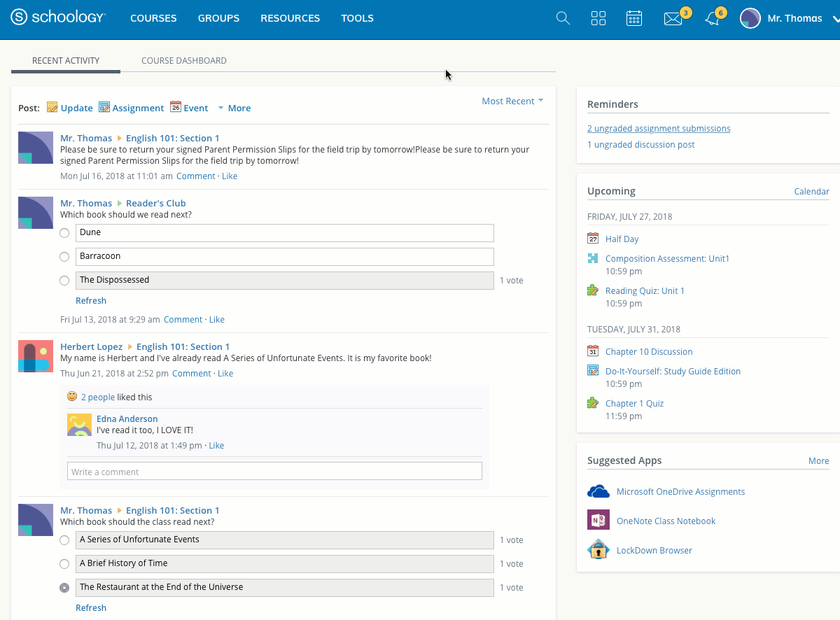The width and height of the screenshot is (840, 620).
Task: Open the apps grid icon
Action: pyautogui.click(x=598, y=18)
